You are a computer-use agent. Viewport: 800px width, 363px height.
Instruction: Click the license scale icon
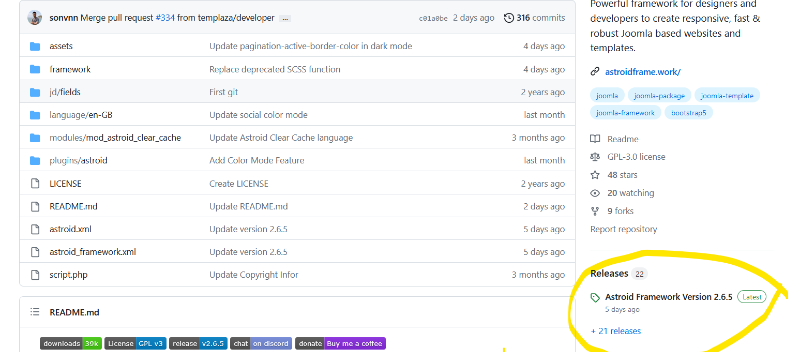pos(595,157)
